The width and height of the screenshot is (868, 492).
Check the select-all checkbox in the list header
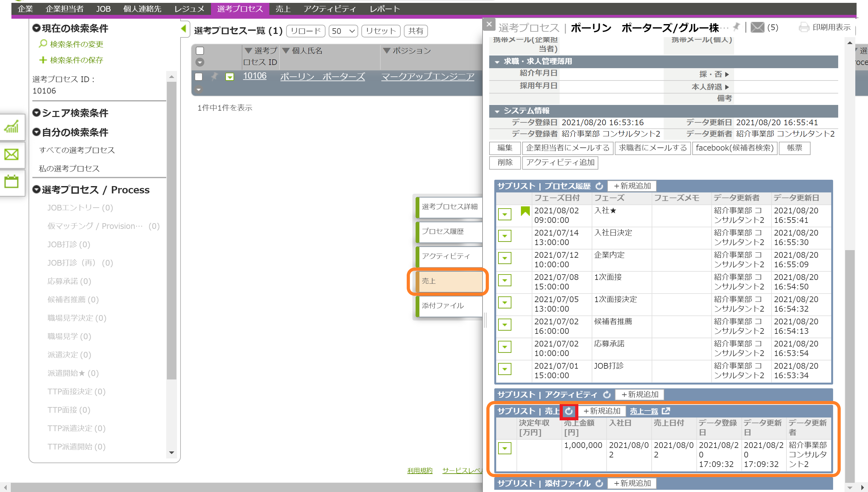200,50
